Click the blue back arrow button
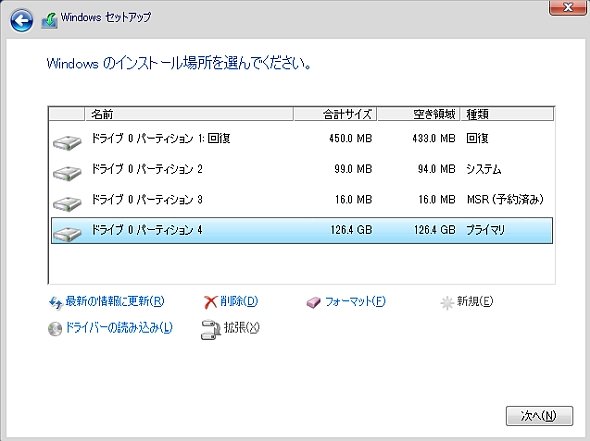This screenshot has width=590, height=441. point(21,20)
